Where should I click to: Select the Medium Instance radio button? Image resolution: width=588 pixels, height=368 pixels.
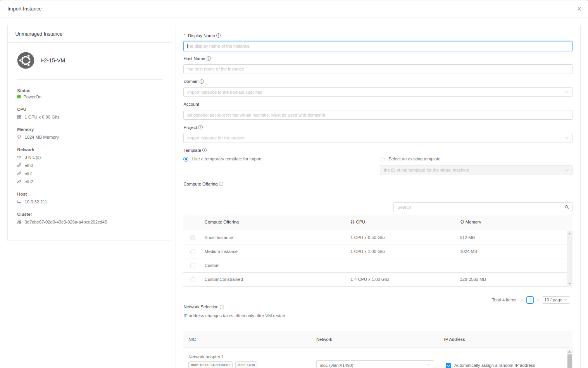193,251
